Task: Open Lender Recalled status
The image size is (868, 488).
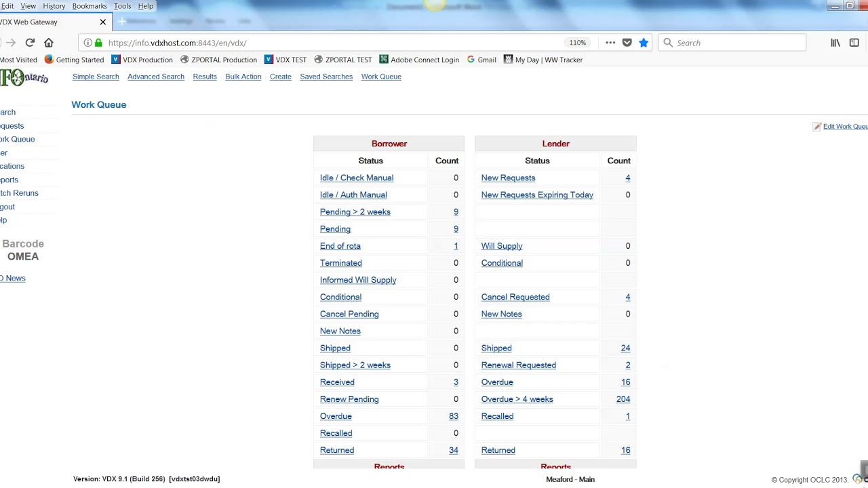Action: tap(497, 416)
